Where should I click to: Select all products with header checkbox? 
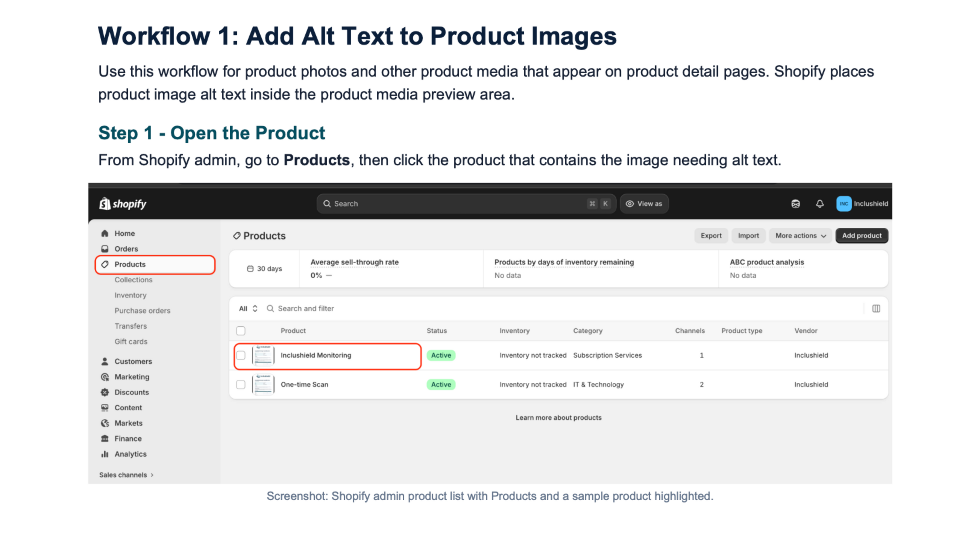241,331
